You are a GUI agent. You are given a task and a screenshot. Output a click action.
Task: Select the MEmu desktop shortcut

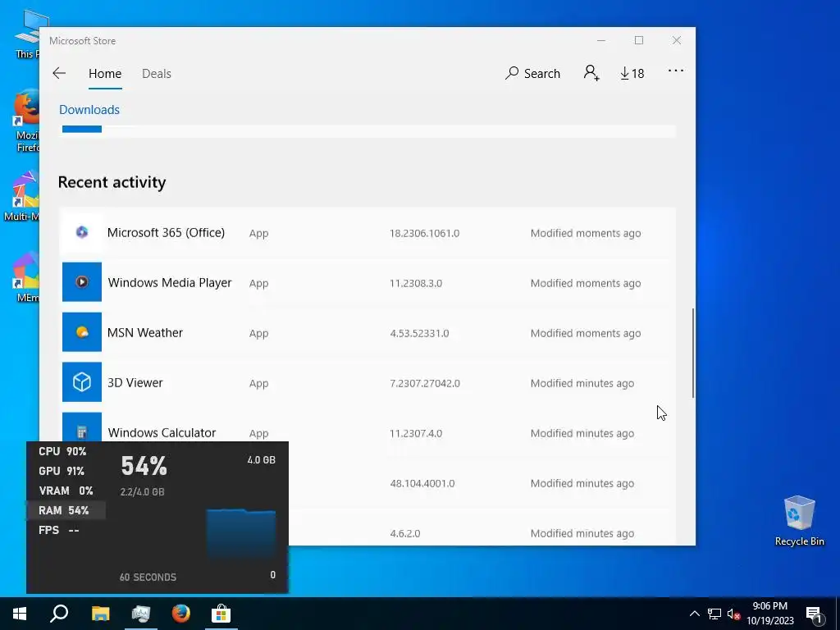pyautogui.click(x=27, y=277)
